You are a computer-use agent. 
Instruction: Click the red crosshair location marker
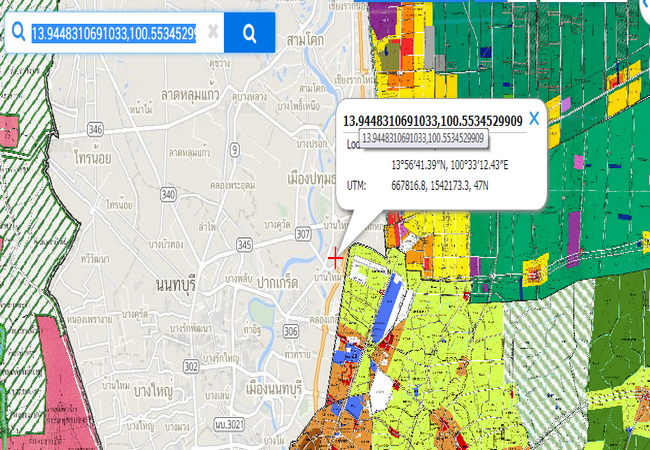335,259
